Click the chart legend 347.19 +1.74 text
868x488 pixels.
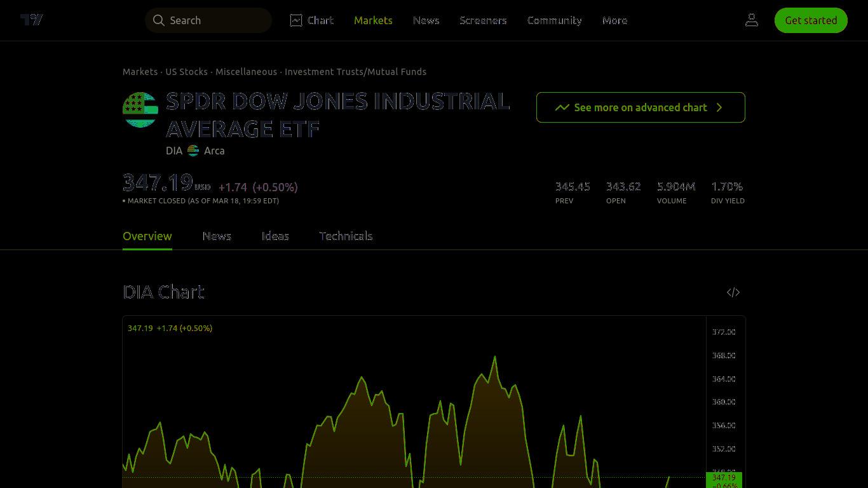click(x=170, y=328)
